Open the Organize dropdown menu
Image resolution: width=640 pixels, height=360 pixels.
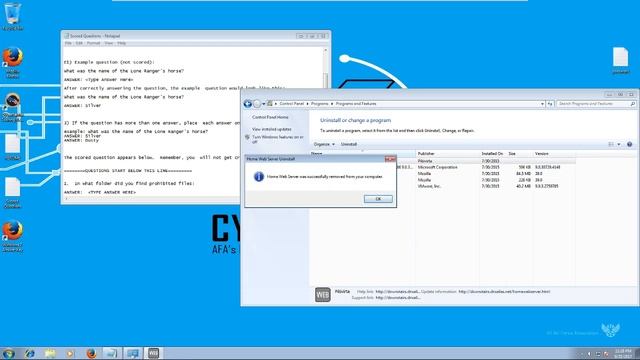(x=324, y=144)
